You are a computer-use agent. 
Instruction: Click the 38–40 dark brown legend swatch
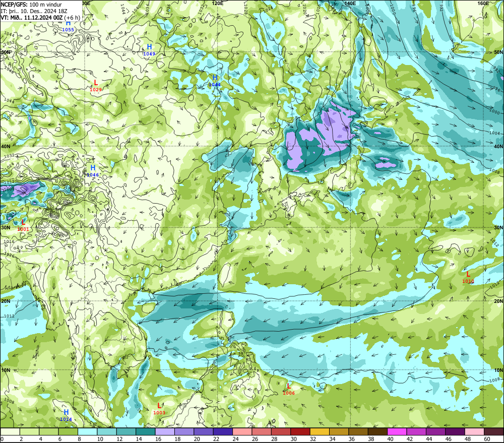tap(378, 431)
